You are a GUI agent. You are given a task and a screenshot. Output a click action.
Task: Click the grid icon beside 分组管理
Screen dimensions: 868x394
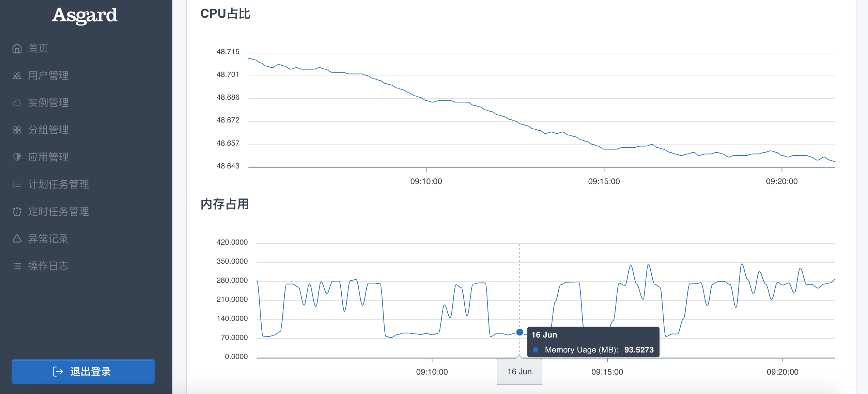17,130
